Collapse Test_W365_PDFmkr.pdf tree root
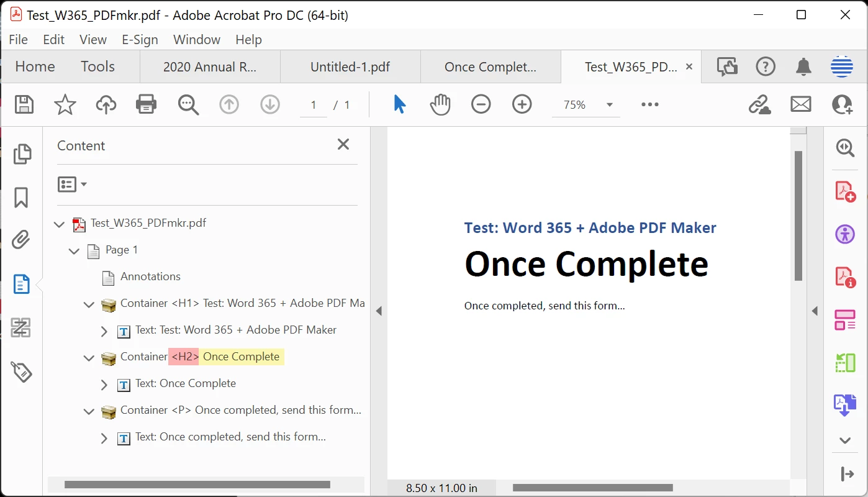The width and height of the screenshot is (868, 497). click(x=60, y=224)
